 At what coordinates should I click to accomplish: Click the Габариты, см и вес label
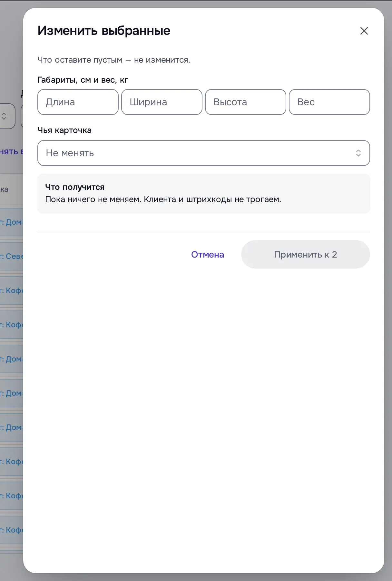[x=83, y=80]
